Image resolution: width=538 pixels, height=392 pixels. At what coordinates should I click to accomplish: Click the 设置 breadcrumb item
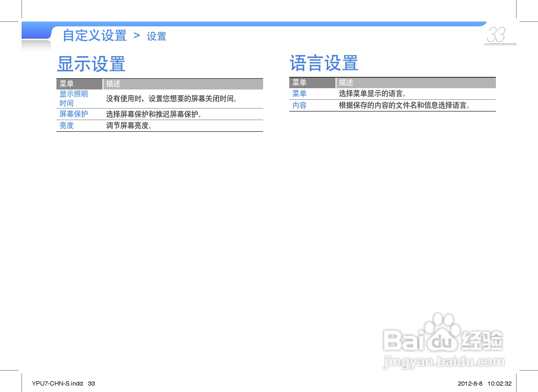(x=156, y=36)
